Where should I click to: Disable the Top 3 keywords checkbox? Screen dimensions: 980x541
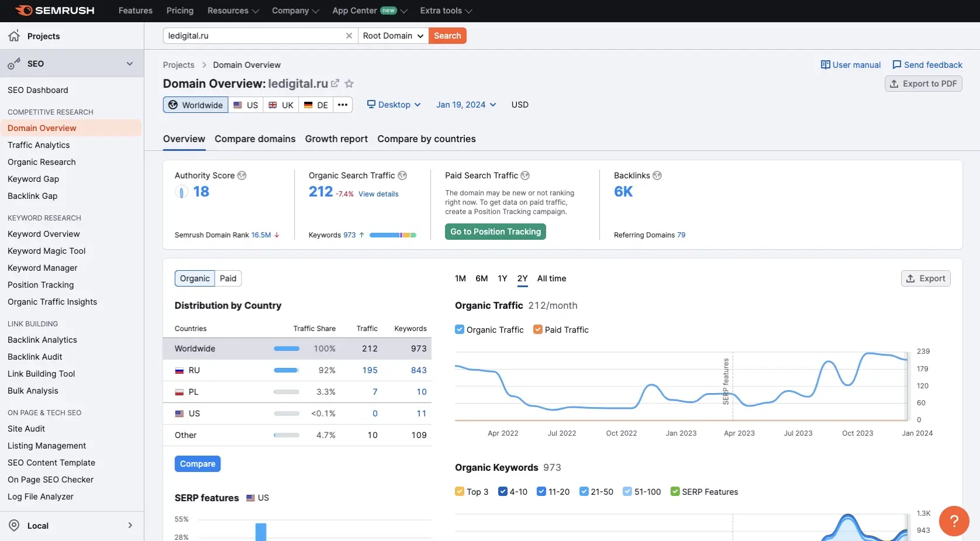click(x=460, y=492)
